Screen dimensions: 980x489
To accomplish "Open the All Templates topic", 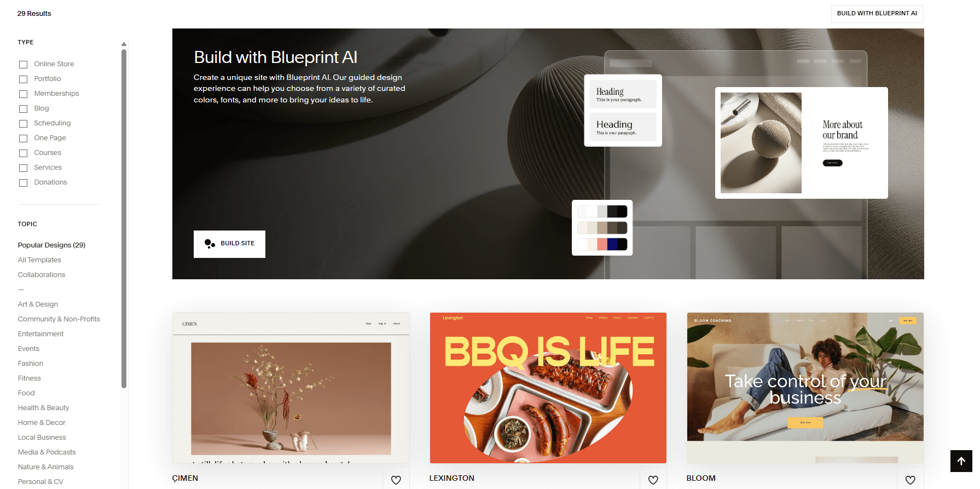I will pyautogui.click(x=39, y=260).
